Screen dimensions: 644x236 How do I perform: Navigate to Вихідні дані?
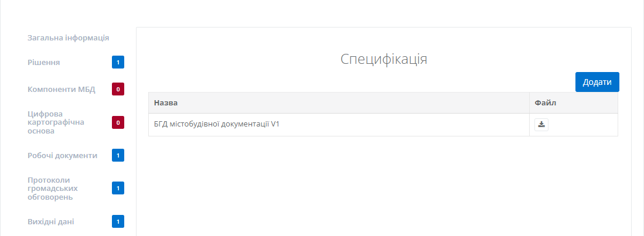[x=50, y=222]
